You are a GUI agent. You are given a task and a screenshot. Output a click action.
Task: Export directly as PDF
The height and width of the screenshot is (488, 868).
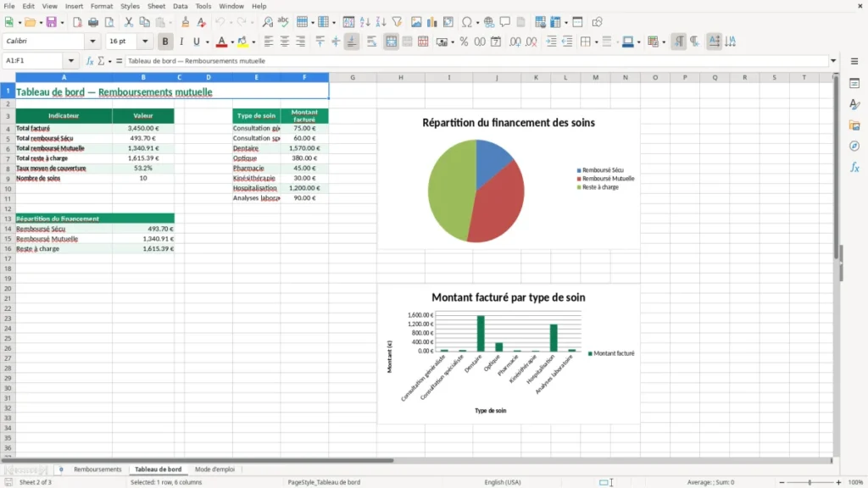77,22
